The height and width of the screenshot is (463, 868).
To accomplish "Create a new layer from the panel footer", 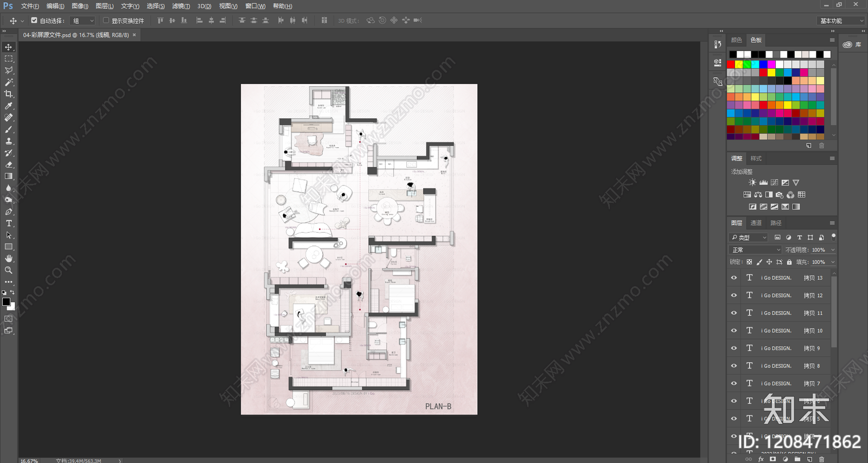I will [809, 459].
